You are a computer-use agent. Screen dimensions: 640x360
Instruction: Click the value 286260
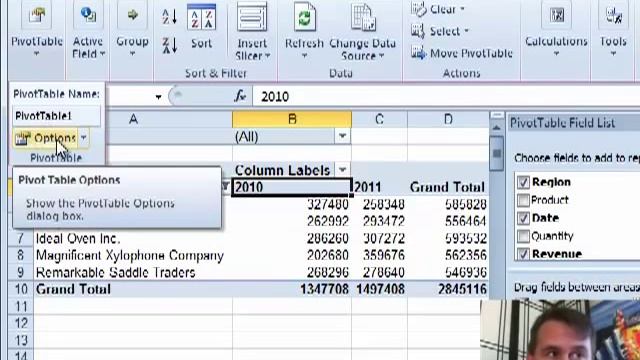(x=328, y=238)
